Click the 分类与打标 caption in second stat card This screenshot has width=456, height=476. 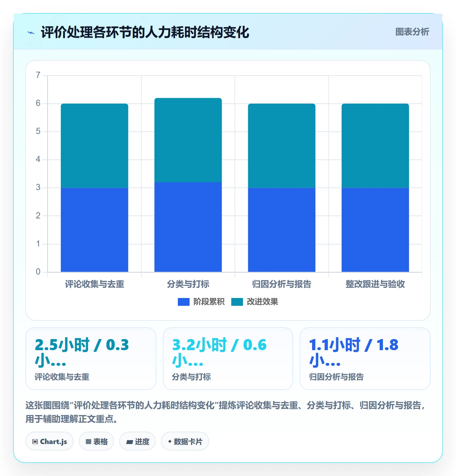click(191, 377)
